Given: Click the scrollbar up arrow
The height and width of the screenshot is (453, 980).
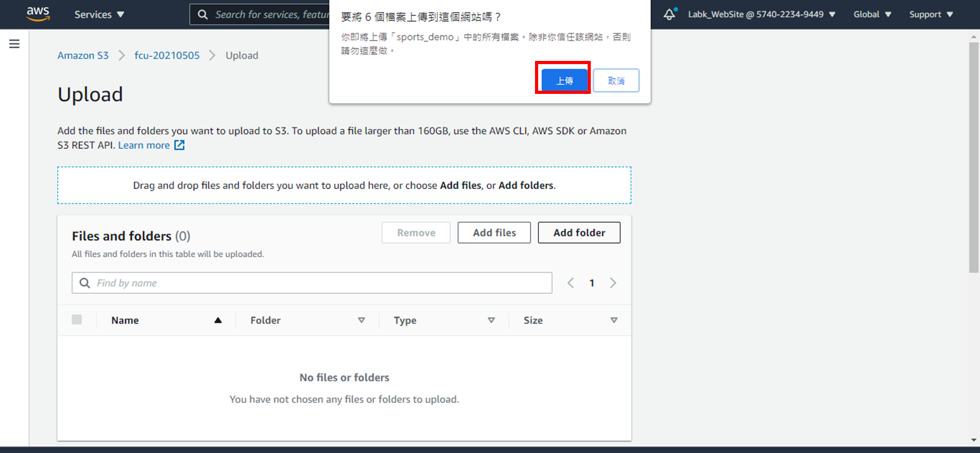Looking at the screenshot, I should point(974,37).
